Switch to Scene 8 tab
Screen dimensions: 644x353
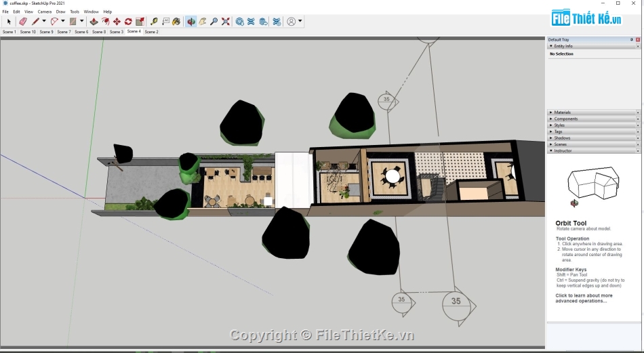tap(99, 32)
